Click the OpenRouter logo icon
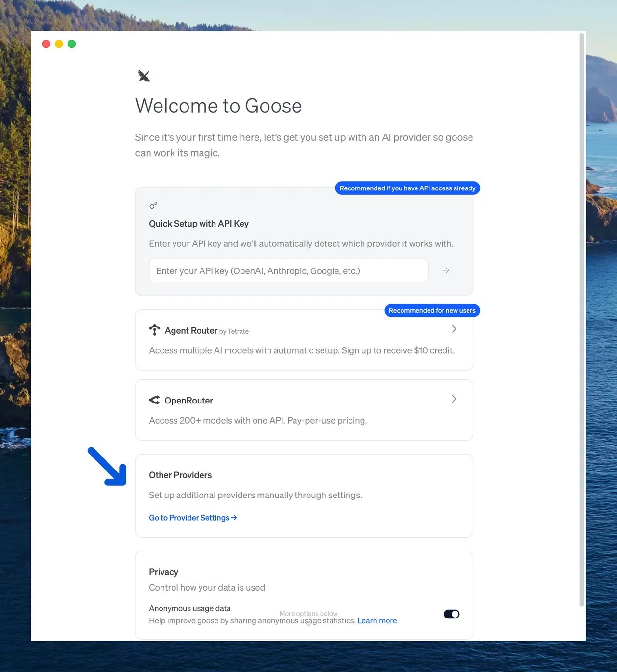Screen dimensions: 617x672 (154, 400)
